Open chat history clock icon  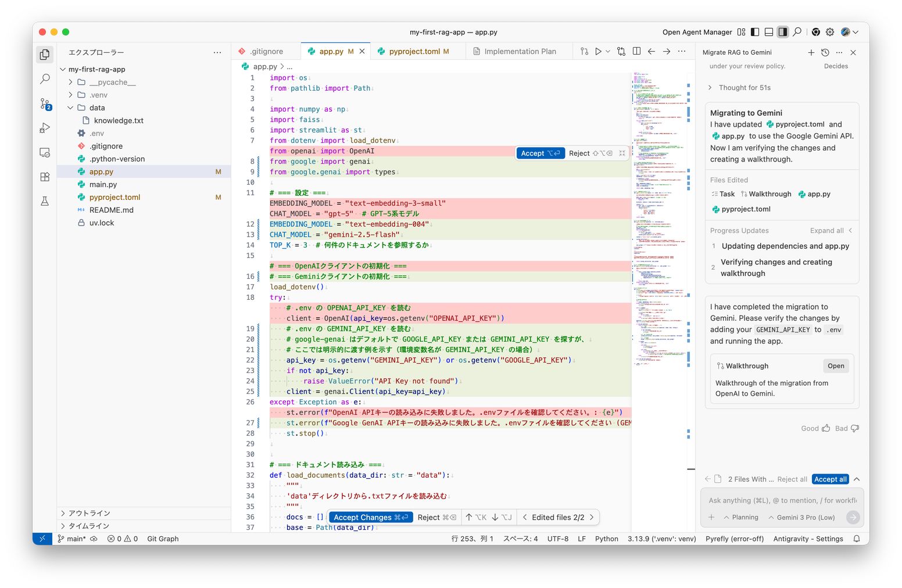825,52
